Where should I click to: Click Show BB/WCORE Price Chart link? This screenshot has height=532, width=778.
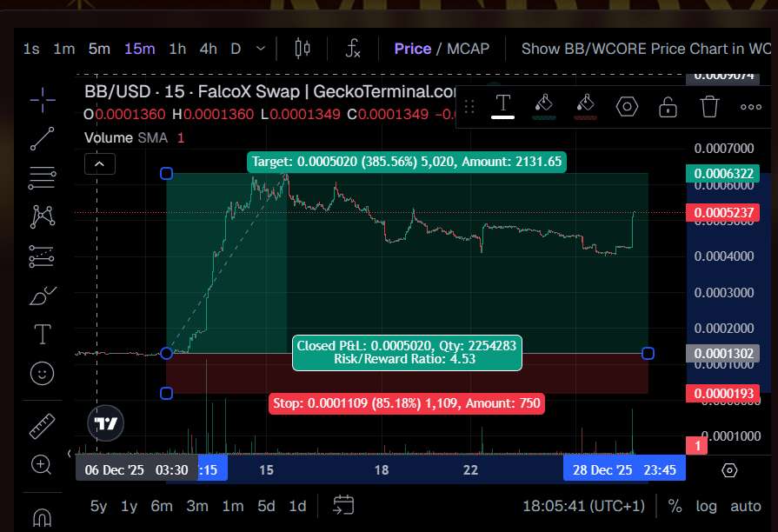645,49
